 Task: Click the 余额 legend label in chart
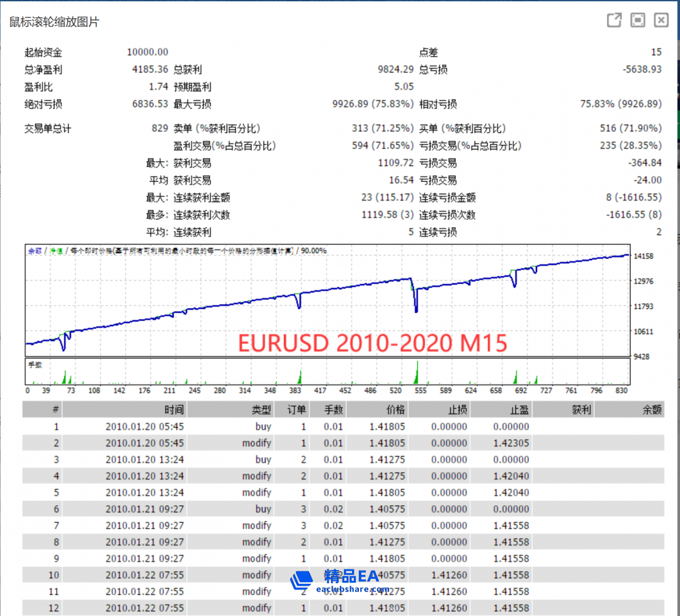[35, 251]
